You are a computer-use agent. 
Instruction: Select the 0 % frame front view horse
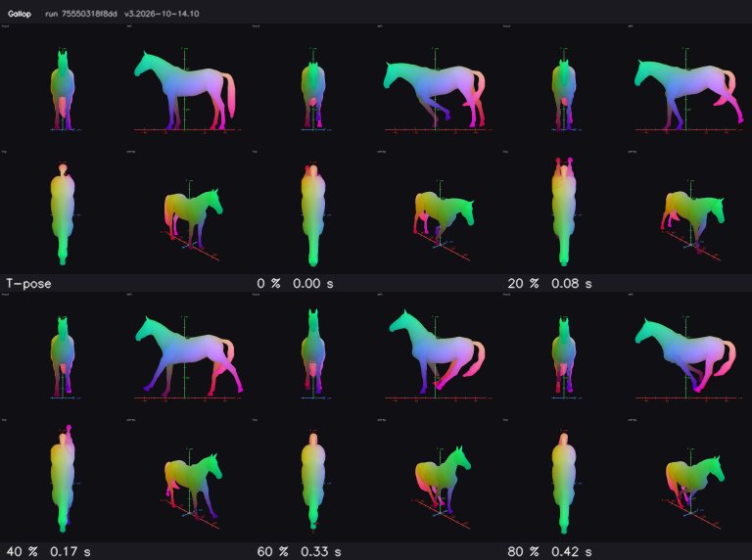coord(313,94)
